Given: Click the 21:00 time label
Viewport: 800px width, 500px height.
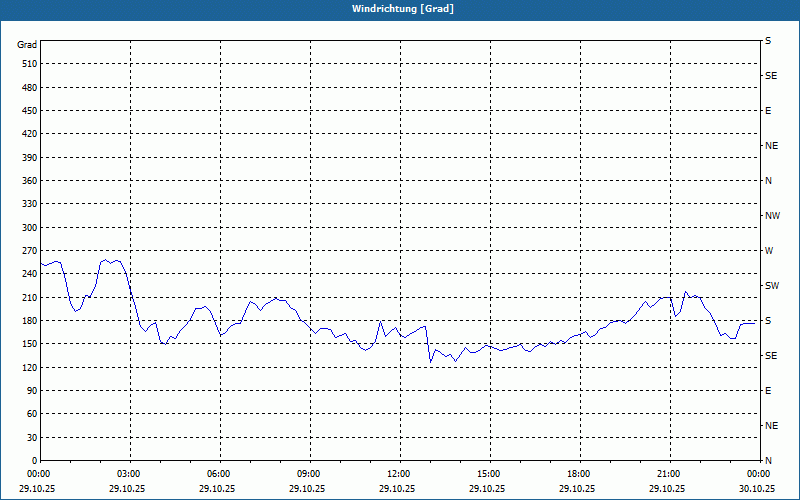Looking at the screenshot, I should (x=668, y=474).
